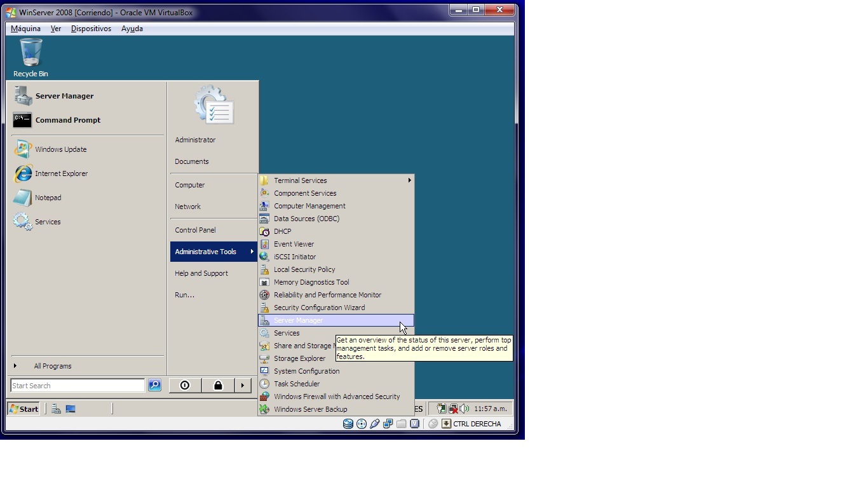Viewport: 868px width, 488px height.
Task: Open Server Manager from pinned start menu
Action: [88, 96]
